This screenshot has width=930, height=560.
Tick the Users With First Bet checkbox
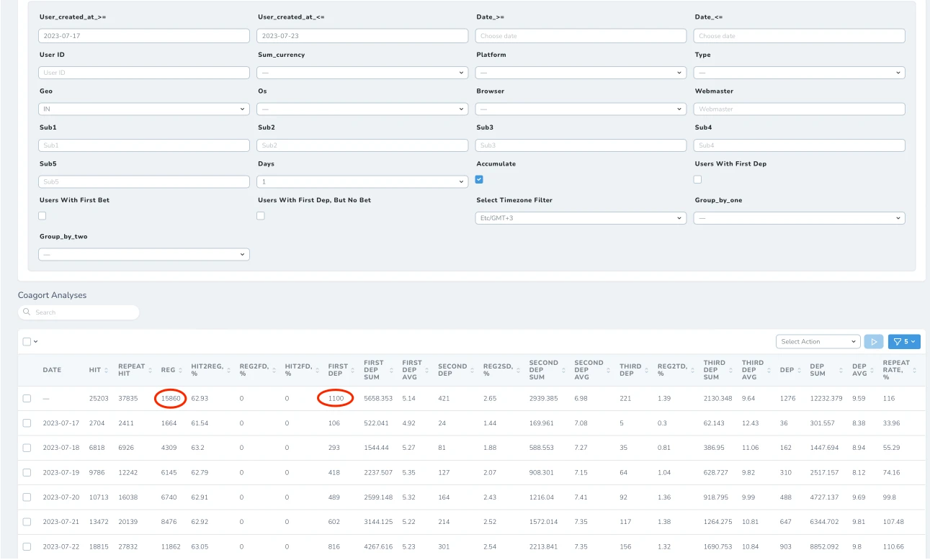pos(42,215)
